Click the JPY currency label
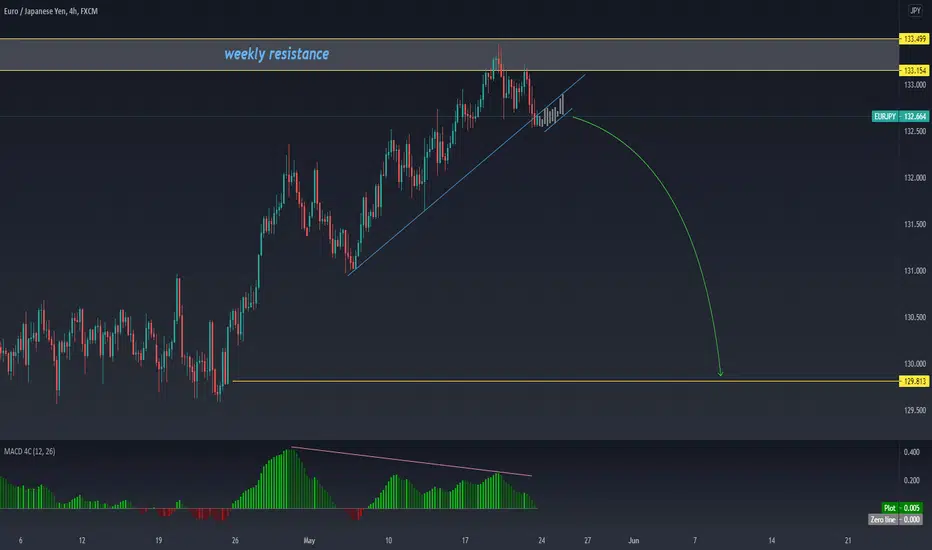 pos(915,11)
